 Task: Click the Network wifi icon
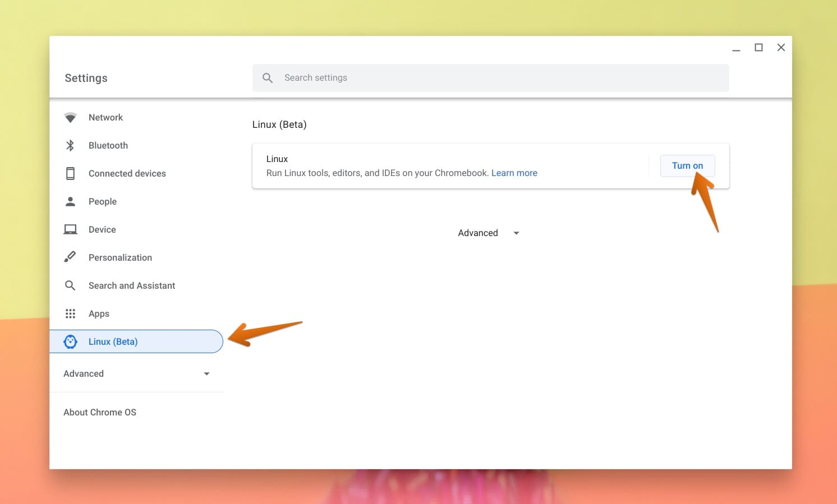pyautogui.click(x=70, y=118)
